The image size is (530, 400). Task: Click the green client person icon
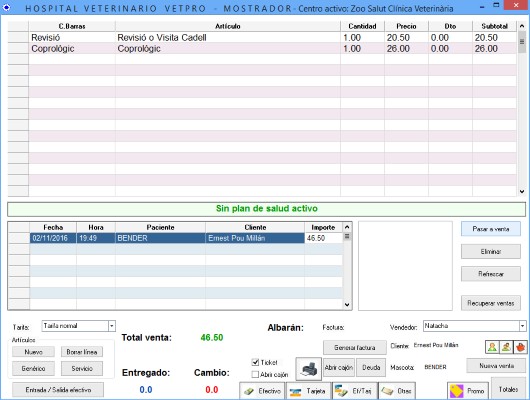(492, 347)
